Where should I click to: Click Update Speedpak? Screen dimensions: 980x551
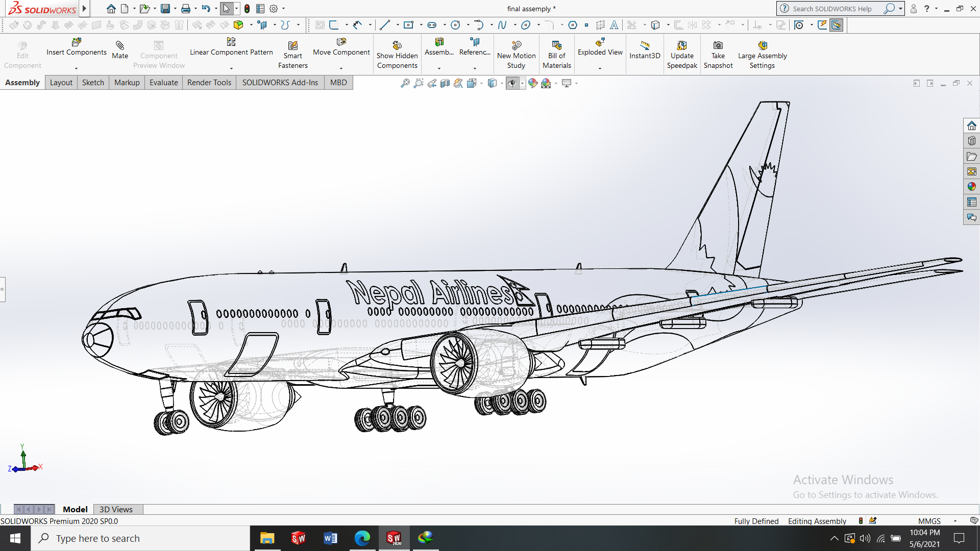coord(682,55)
